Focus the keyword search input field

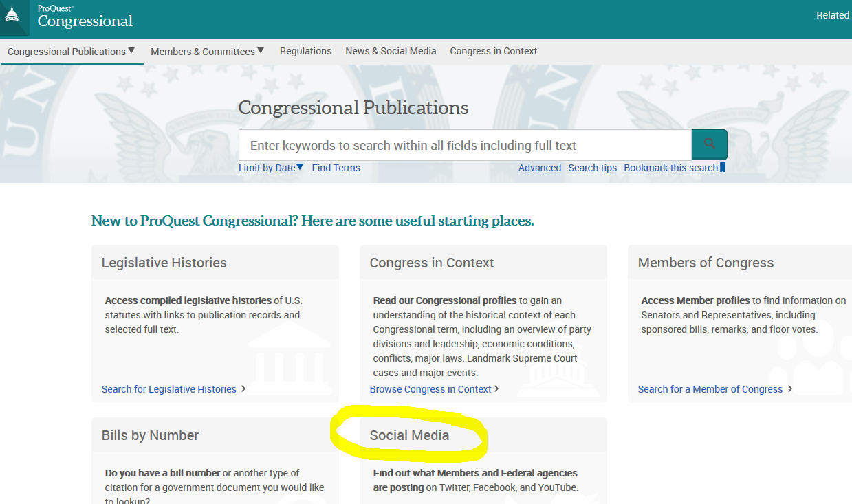pyautogui.click(x=465, y=145)
